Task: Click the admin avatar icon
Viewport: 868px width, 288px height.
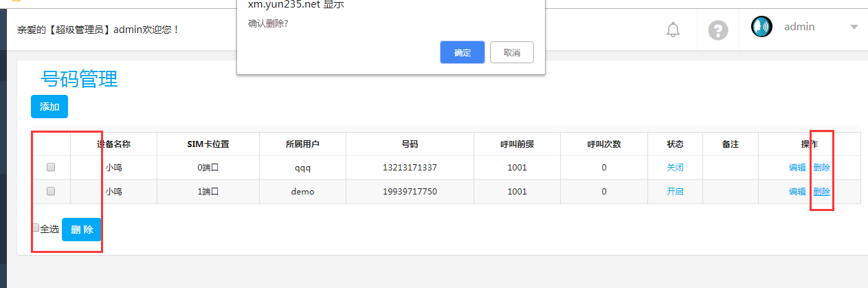Action: (x=761, y=27)
